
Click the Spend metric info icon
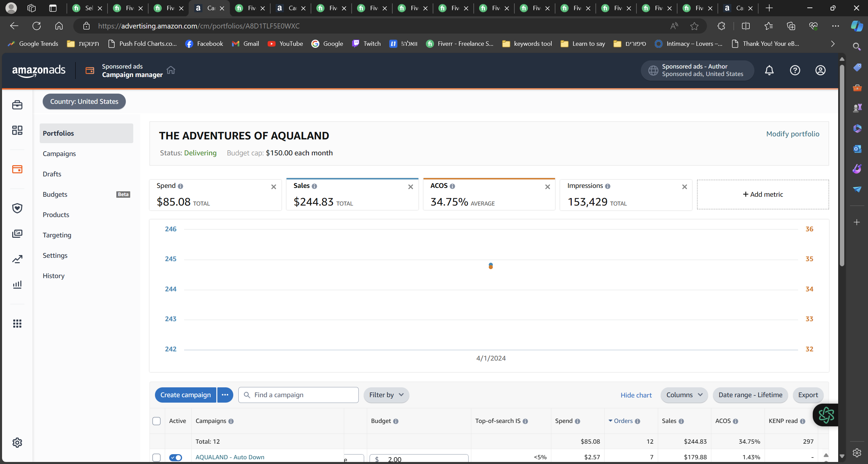(180, 186)
